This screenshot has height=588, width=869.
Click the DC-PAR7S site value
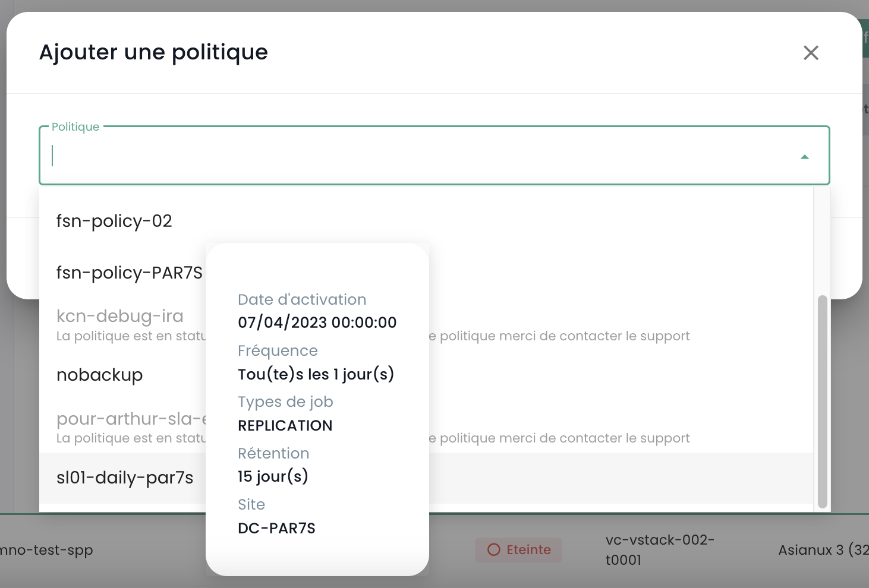click(x=276, y=528)
